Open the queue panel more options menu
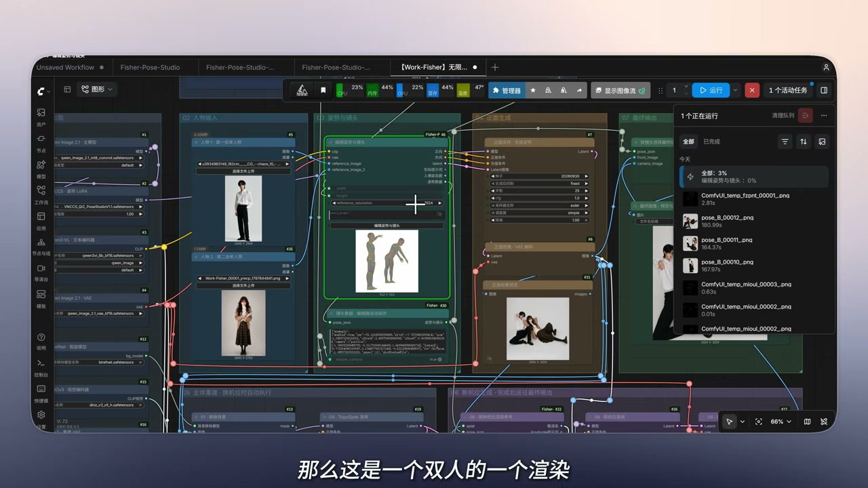 pos(824,116)
